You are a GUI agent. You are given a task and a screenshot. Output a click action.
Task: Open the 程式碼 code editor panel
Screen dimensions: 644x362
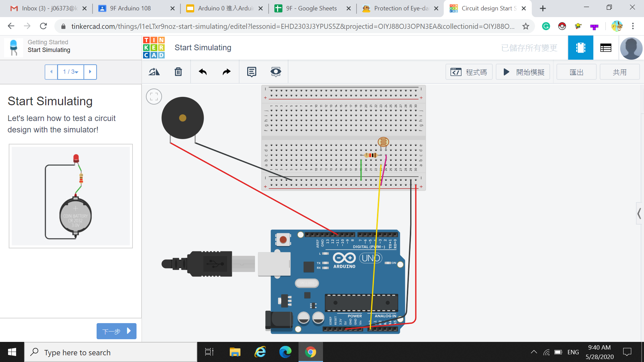(x=469, y=72)
